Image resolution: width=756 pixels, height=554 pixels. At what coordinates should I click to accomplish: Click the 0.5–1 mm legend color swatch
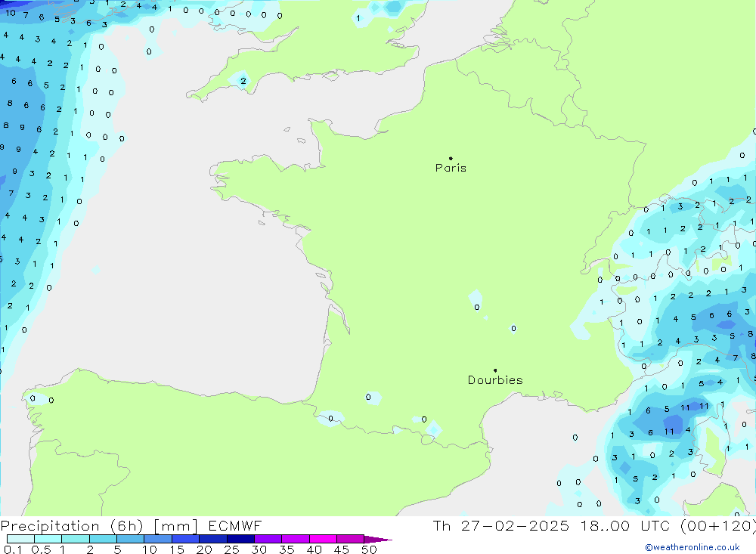48,539
